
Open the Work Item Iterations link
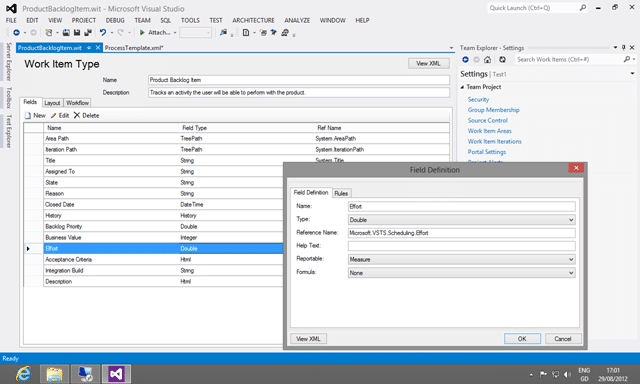click(495, 142)
